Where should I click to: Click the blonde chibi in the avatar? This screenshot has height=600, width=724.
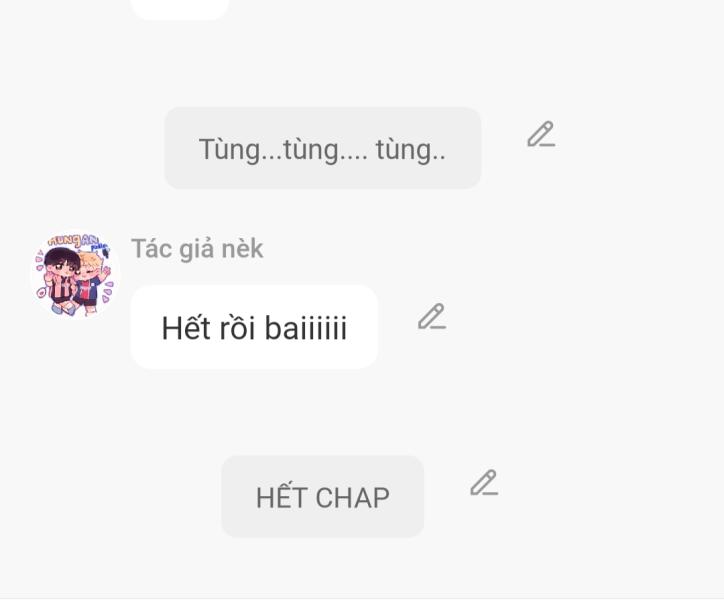90,282
